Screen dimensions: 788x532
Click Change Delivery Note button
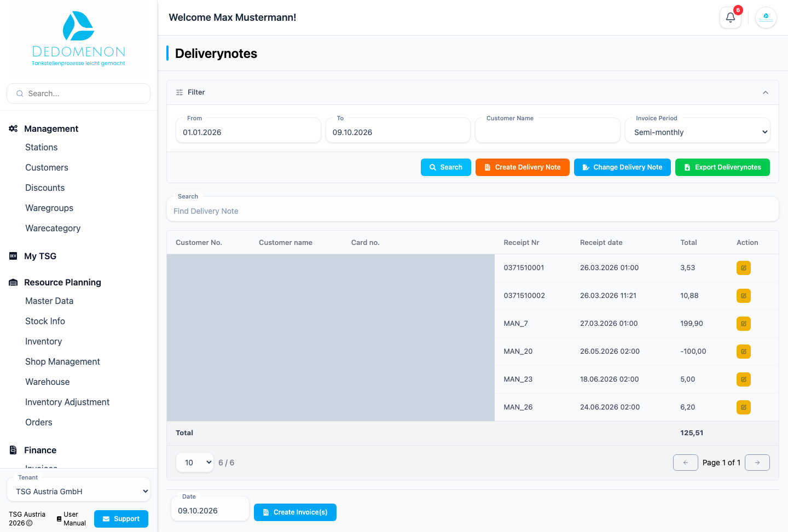[622, 167]
